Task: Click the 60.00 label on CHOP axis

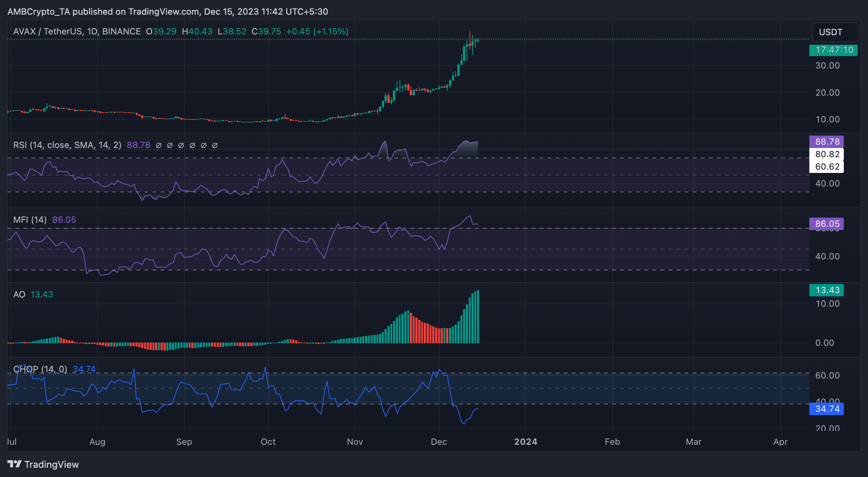Action: [828, 376]
